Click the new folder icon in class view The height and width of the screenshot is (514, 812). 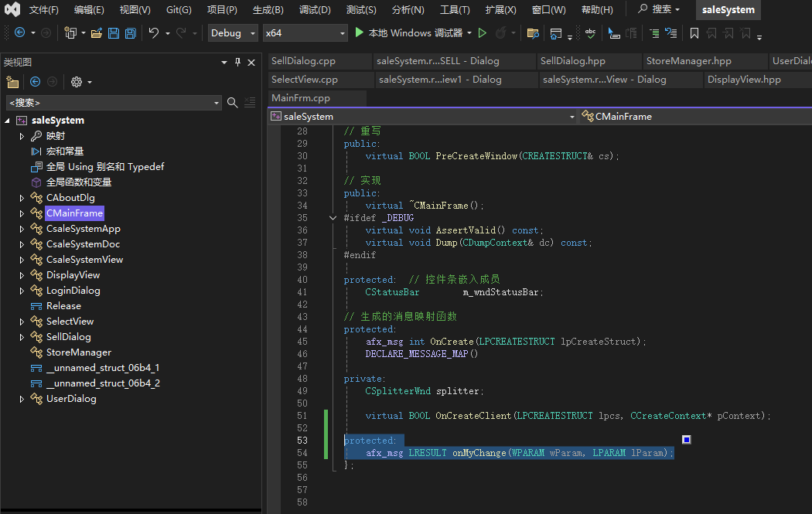click(12, 82)
